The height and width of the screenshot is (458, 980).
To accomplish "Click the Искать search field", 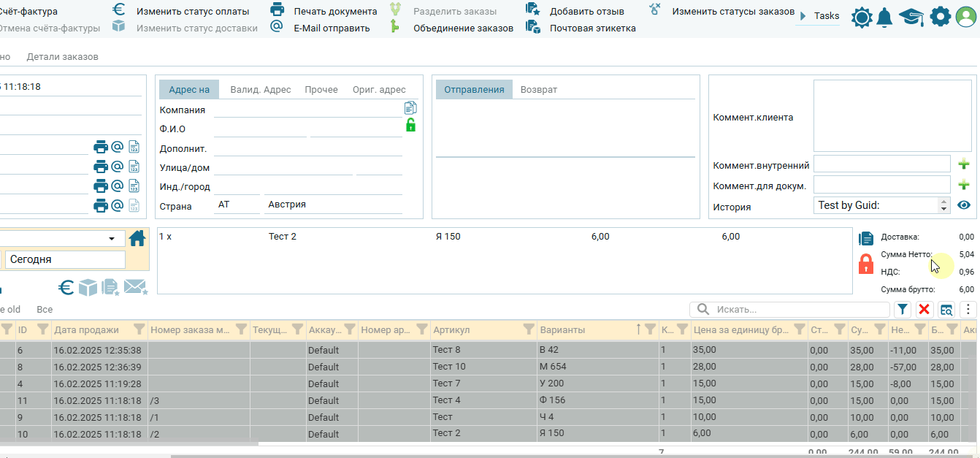I will pyautogui.click(x=789, y=310).
